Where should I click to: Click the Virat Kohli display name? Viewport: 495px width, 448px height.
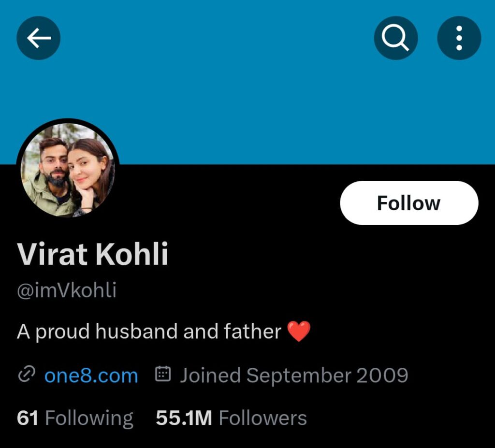click(93, 255)
